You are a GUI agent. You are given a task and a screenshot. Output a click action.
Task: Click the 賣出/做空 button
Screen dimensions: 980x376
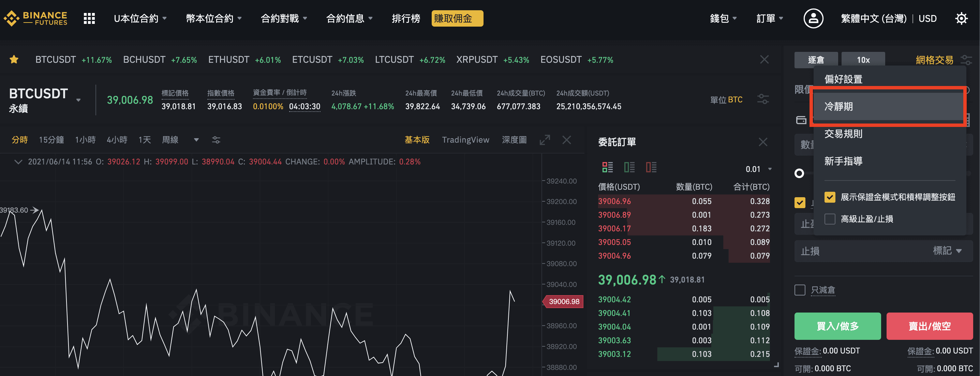[930, 326]
